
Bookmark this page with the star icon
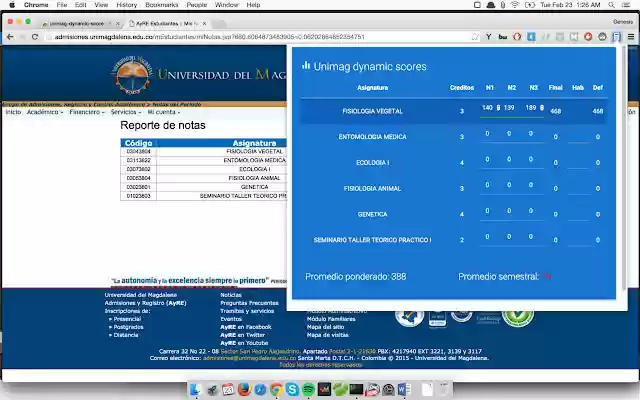click(475, 37)
